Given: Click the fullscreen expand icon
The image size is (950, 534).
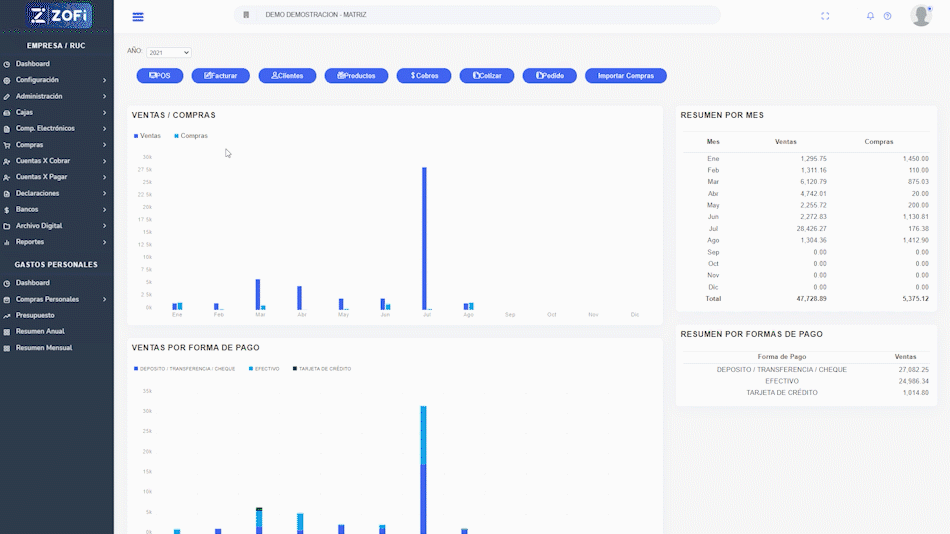Looking at the screenshot, I should pos(825,16).
